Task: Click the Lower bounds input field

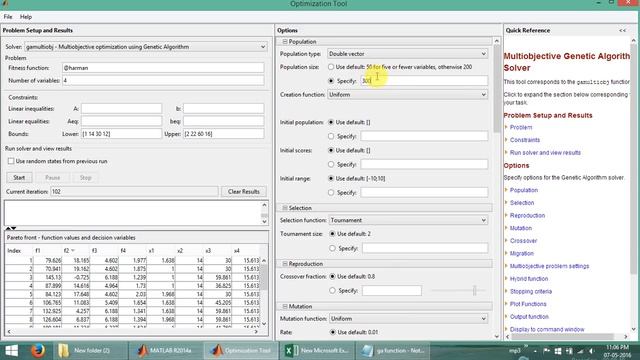Action: pos(121,134)
